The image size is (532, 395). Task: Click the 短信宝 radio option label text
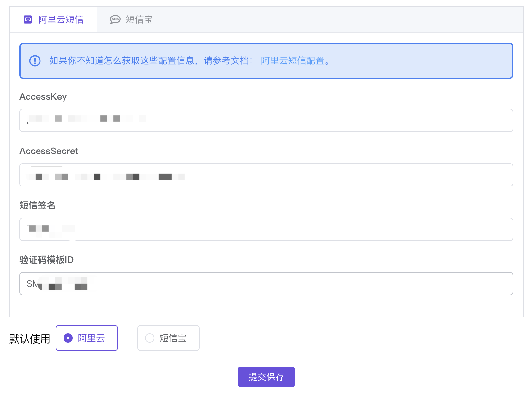click(173, 338)
